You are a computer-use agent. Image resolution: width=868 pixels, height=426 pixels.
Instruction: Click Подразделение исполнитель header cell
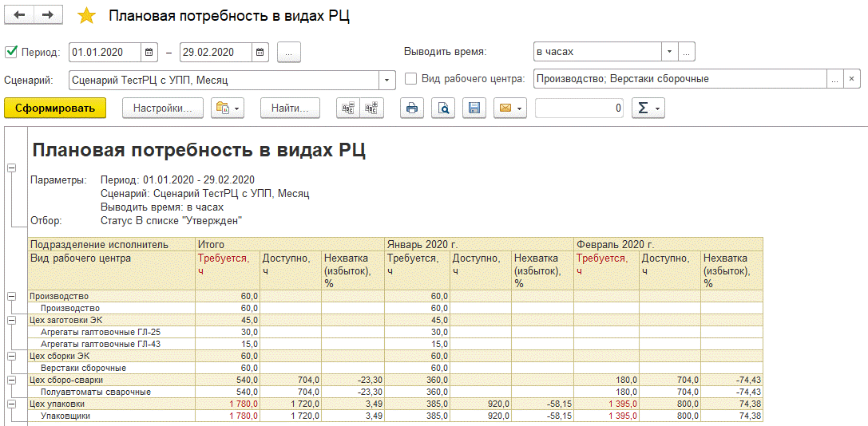(x=111, y=245)
